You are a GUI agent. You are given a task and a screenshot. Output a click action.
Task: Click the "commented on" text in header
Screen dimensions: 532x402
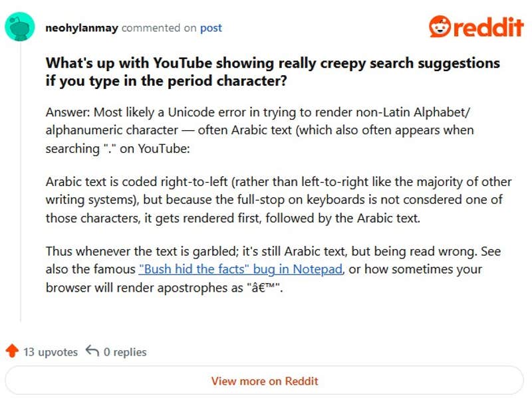pyautogui.click(x=160, y=28)
